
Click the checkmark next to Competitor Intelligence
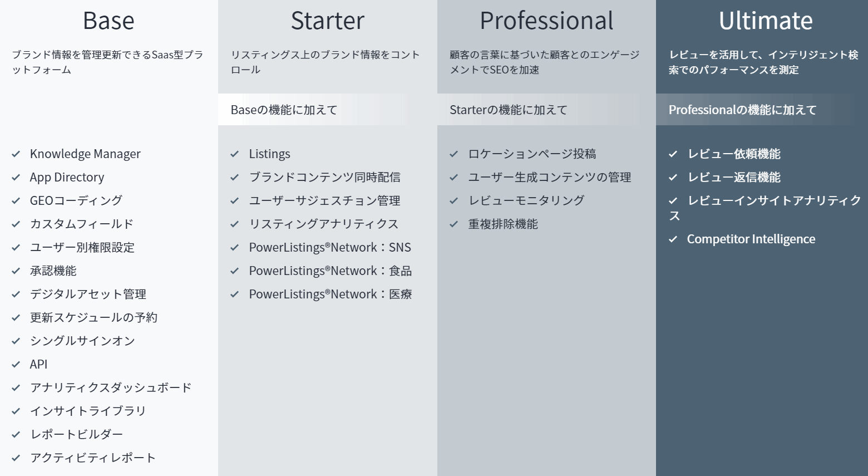673,239
